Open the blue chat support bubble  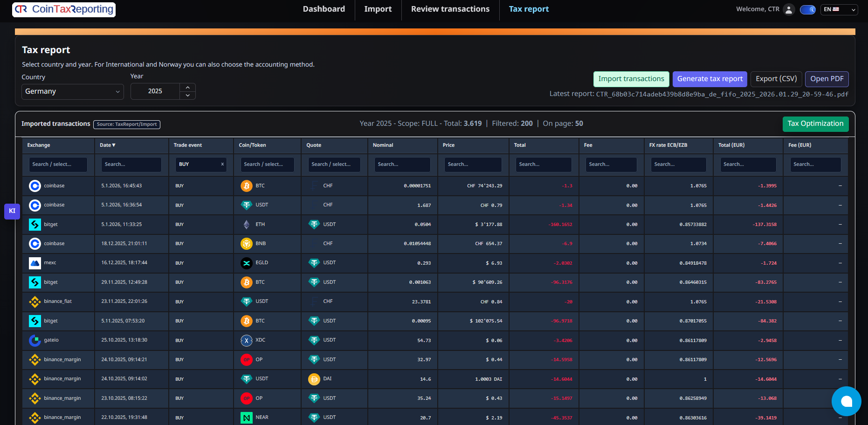tap(846, 401)
